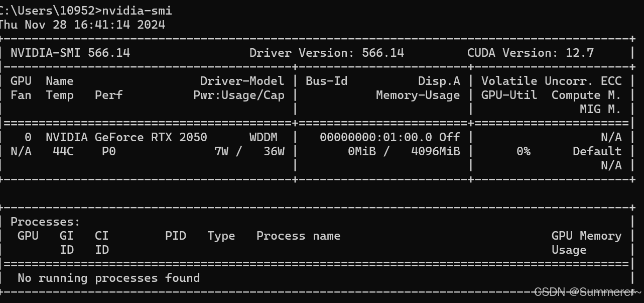Click the "Processes:" section label
This screenshot has height=303, width=644.
pyautogui.click(x=46, y=222)
